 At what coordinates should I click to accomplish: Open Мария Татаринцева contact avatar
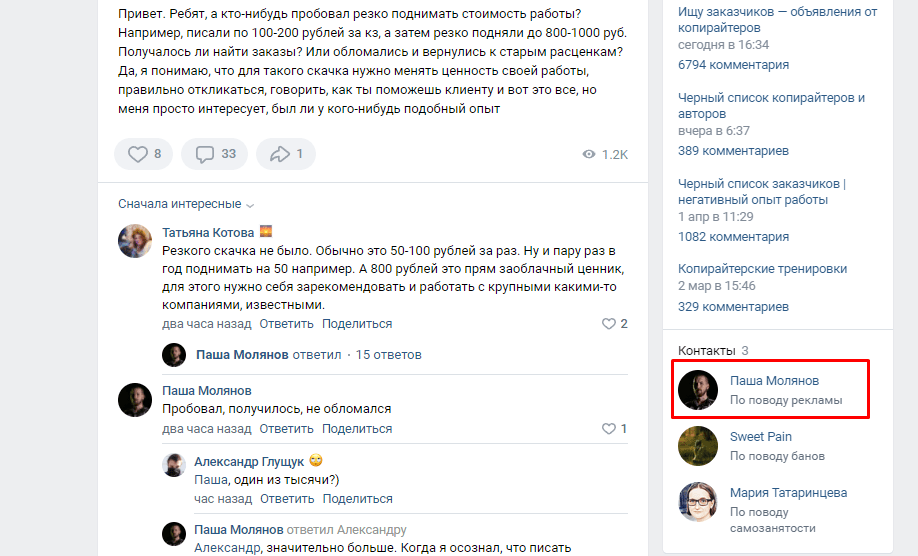point(698,502)
